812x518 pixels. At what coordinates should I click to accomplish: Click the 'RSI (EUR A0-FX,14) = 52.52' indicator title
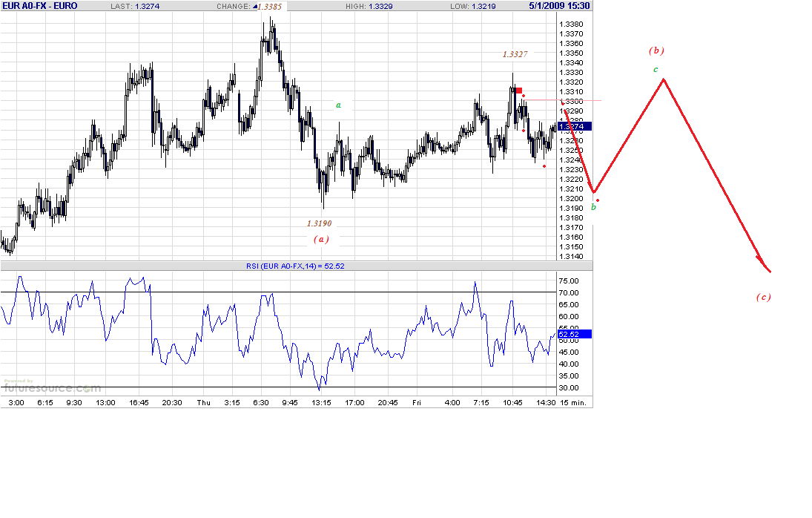click(295, 266)
